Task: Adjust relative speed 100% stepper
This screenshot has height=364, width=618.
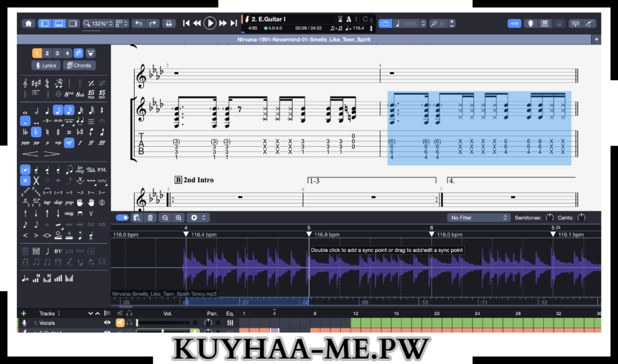Action: 423,24
